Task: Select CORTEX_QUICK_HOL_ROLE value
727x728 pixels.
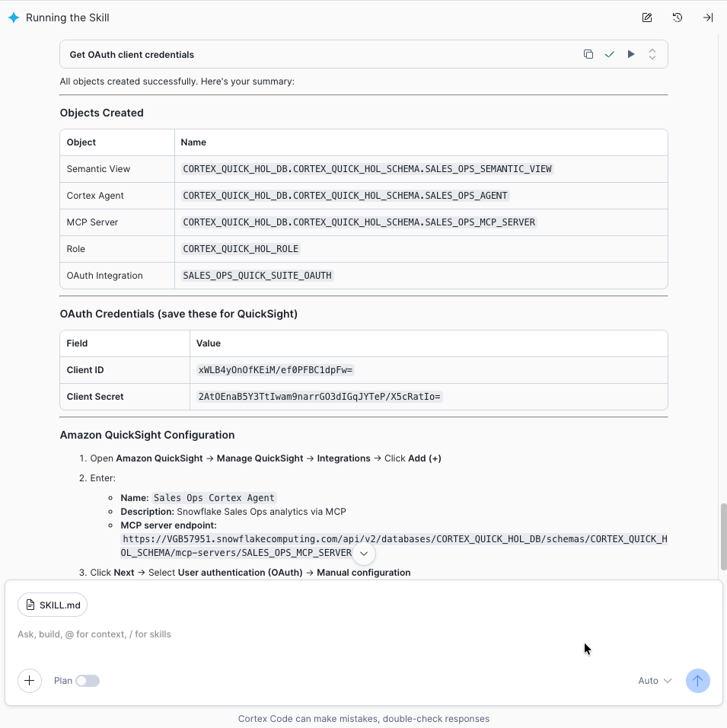Action: tap(241, 249)
